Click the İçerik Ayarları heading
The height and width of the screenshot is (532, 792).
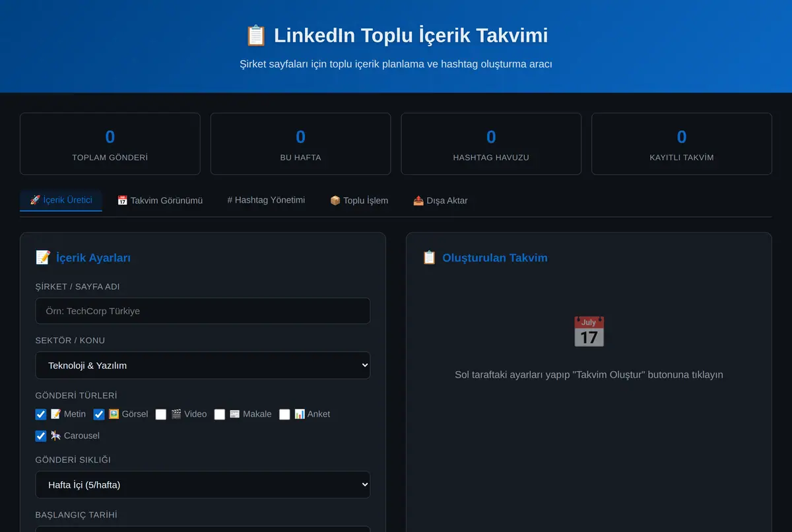[93, 258]
